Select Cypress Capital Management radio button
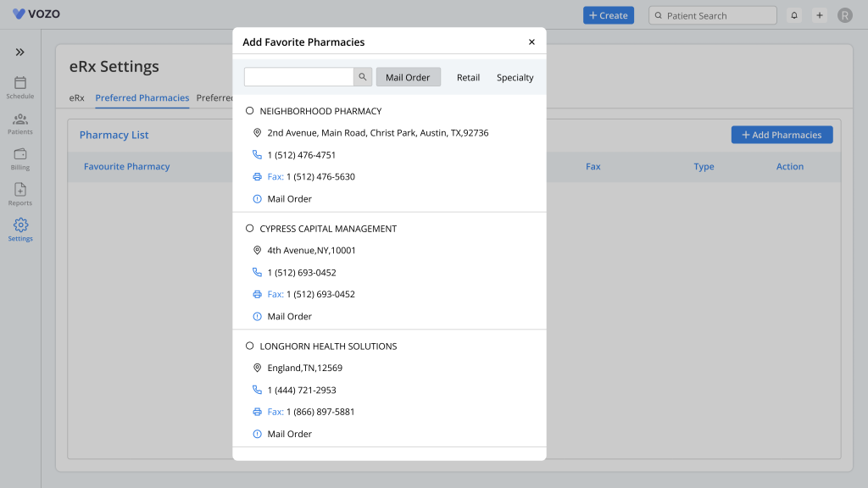The width and height of the screenshot is (868, 488). click(250, 229)
